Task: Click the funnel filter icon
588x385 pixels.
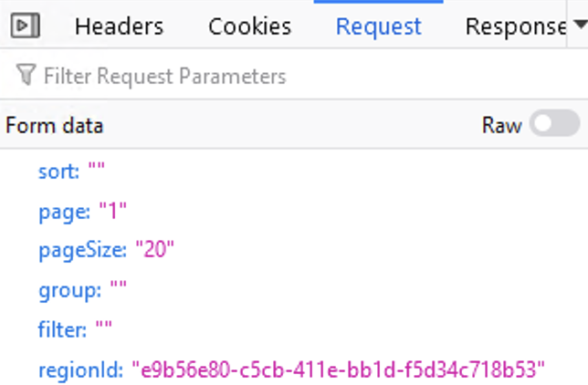Action: (26, 76)
